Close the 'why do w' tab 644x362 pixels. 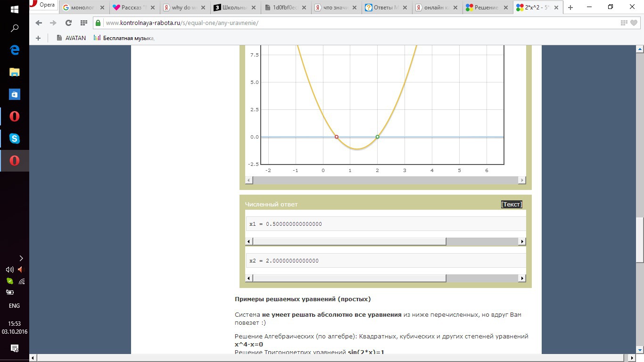pos(204,8)
